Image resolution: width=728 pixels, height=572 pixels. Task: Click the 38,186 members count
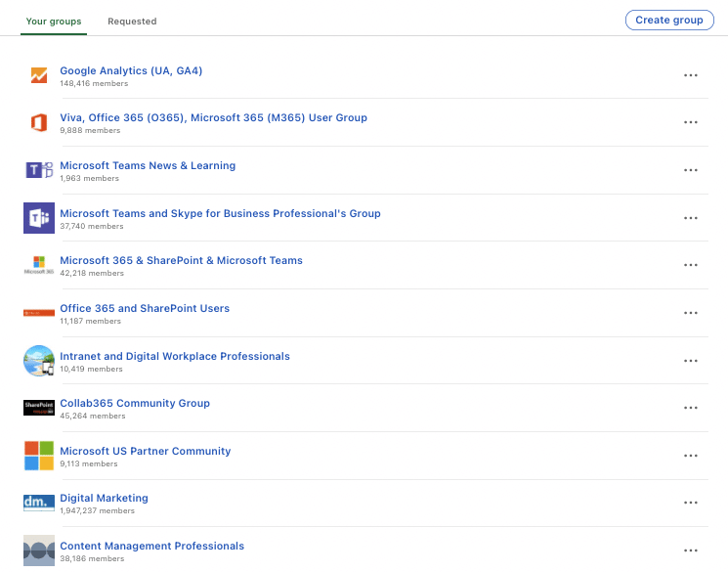(92, 558)
